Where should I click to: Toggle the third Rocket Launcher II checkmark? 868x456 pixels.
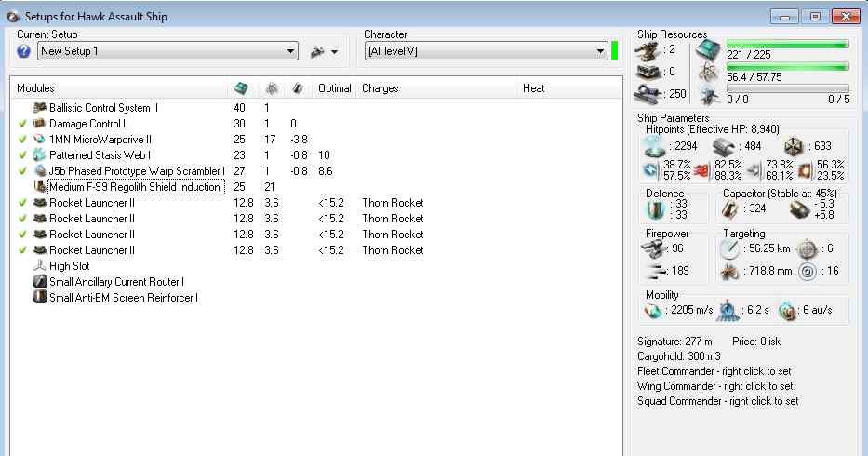(22, 235)
